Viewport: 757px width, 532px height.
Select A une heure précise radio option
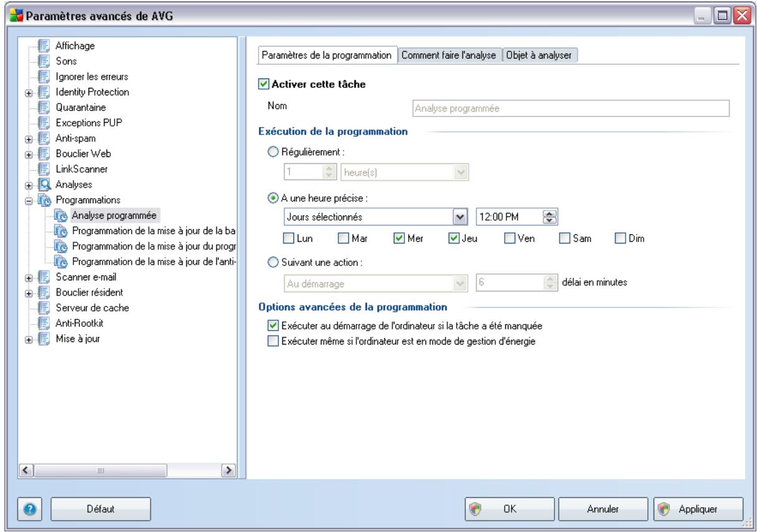click(273, 199)
